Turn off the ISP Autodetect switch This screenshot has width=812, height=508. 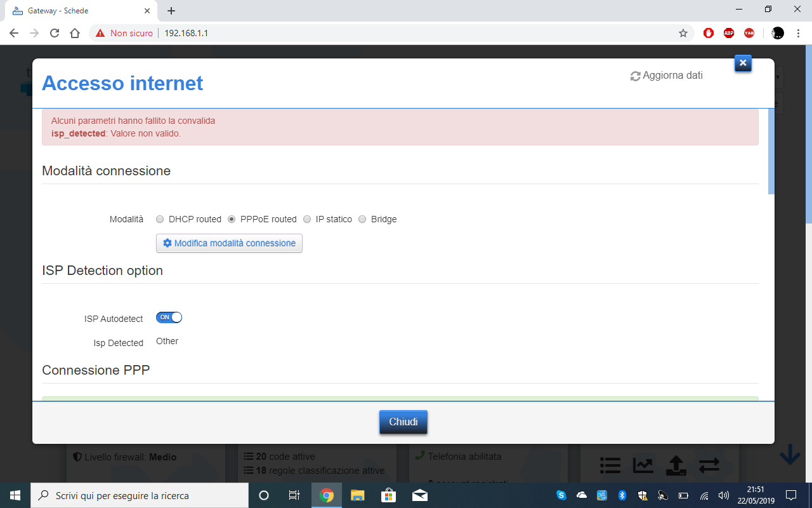pos(168,317)
